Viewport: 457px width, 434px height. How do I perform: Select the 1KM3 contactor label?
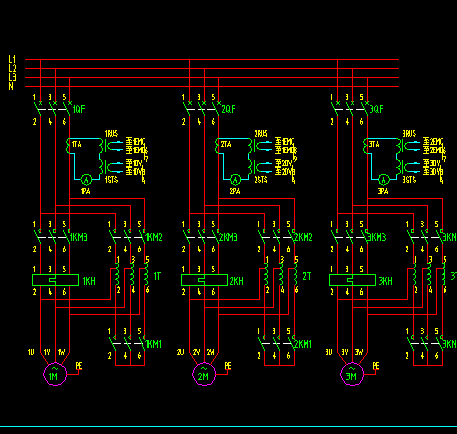[x=79, y=237]
